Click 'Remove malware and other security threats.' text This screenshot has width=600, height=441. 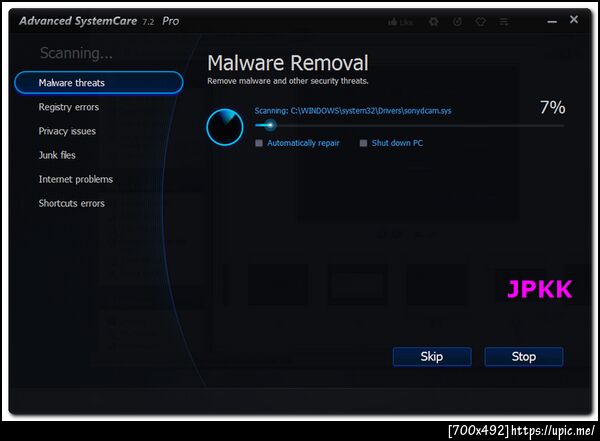(x=288, y=81)
